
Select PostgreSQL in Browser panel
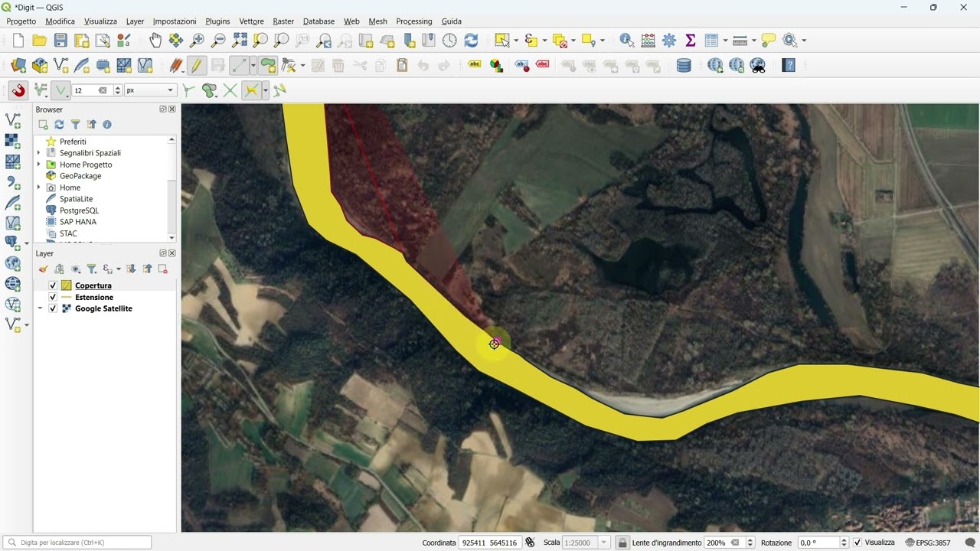[x=79, y=210]
